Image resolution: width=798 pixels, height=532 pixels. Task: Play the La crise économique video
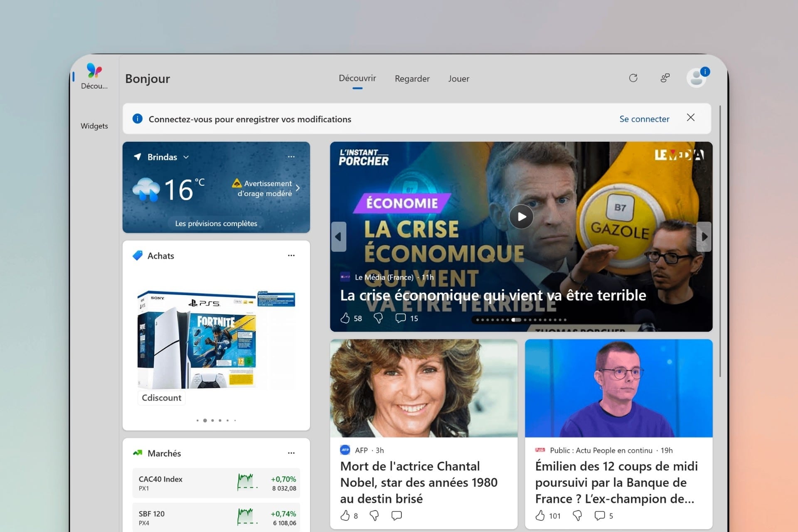pyautogui.click(x=521, y=217)
